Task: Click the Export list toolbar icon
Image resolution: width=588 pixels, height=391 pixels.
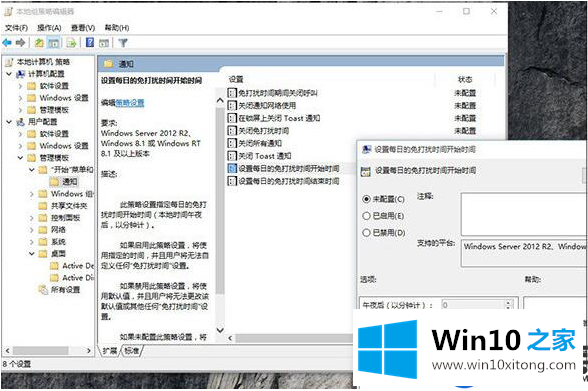Action: [x=71, y=43]
